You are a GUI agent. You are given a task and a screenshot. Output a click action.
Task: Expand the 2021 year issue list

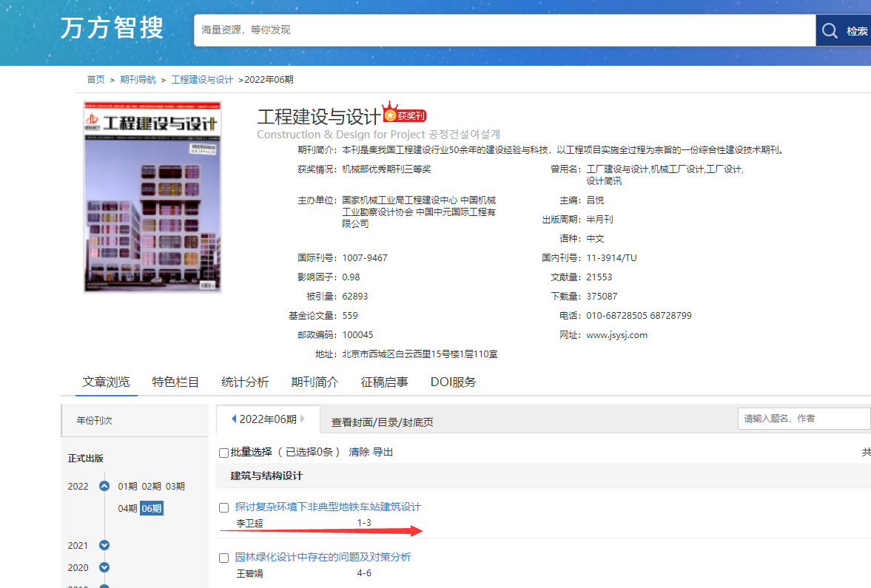point(104,546)
